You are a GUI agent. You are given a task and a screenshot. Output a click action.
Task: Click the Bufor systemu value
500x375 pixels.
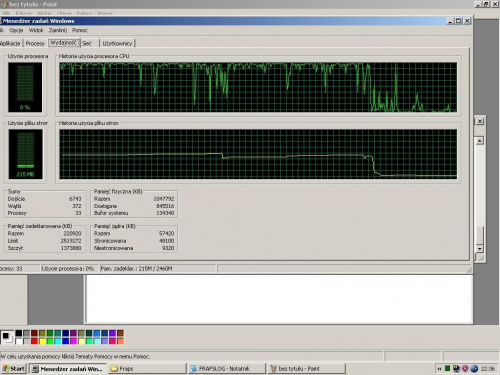tap(165, 213)
